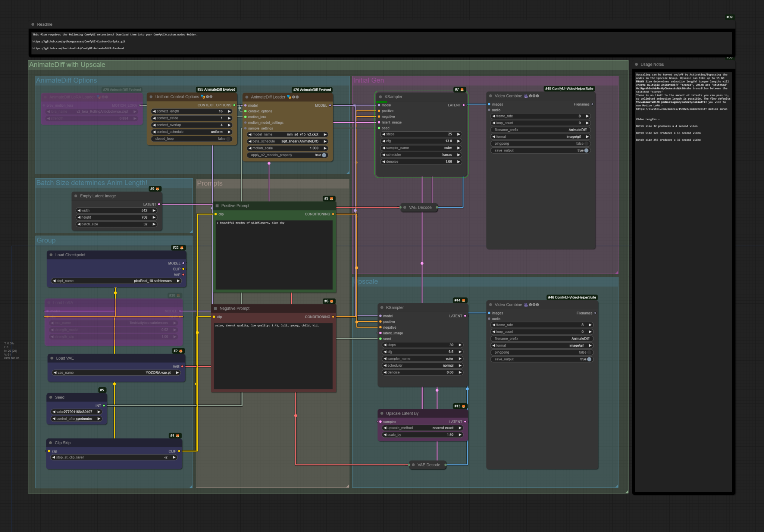This screenshot has width=764, height=532.
Task: Disable save_output in the upscale Video Combine node
Action: point(589,359)
